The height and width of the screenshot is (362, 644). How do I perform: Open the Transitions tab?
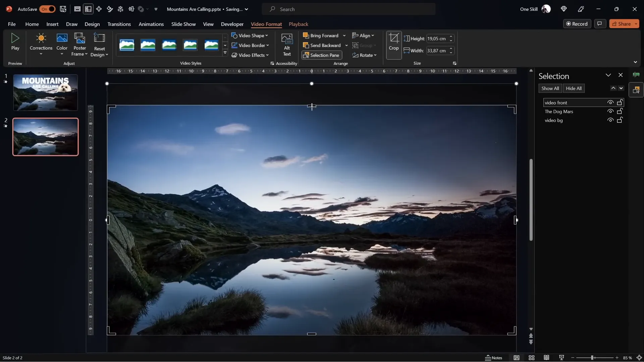pos(119,24)
